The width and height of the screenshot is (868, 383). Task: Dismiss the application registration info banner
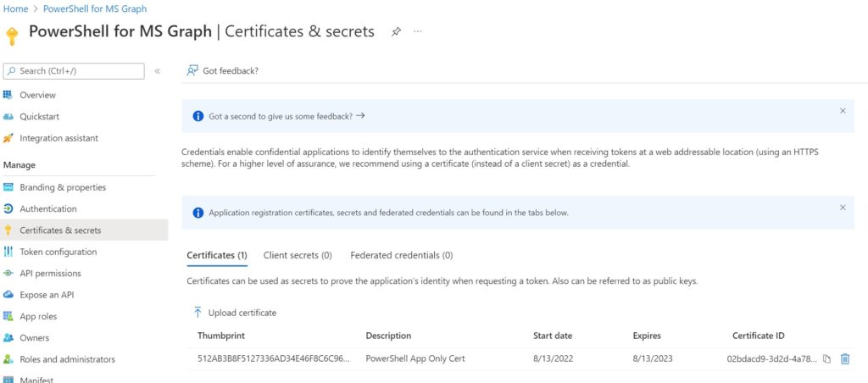click(843, 208)
